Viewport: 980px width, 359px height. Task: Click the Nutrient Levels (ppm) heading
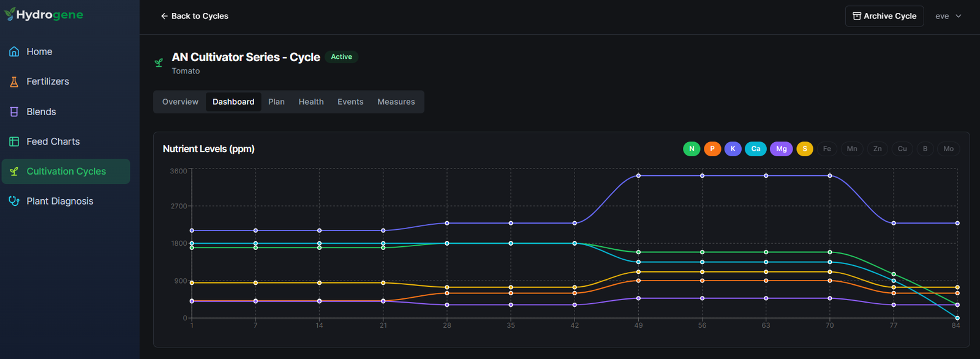click(x=209, y=149)
